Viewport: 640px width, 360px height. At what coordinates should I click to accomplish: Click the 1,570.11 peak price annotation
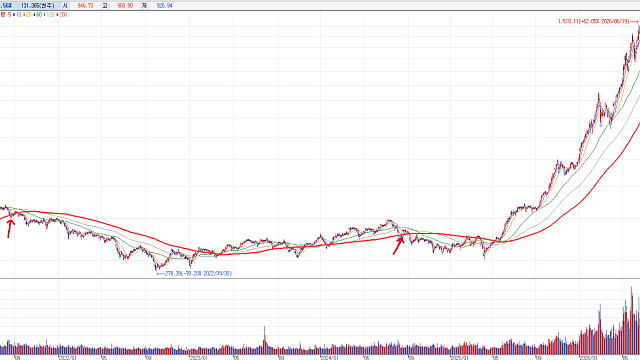(597, 21)
